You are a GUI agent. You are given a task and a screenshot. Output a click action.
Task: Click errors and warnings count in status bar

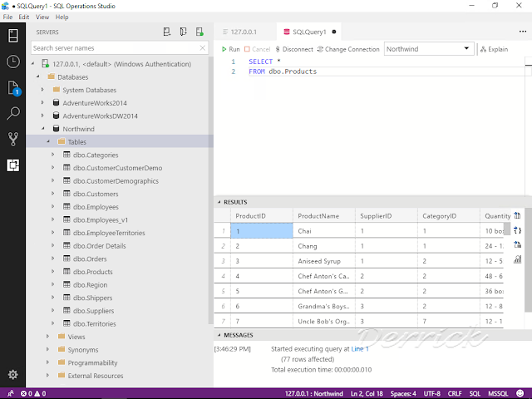[33, 393]
